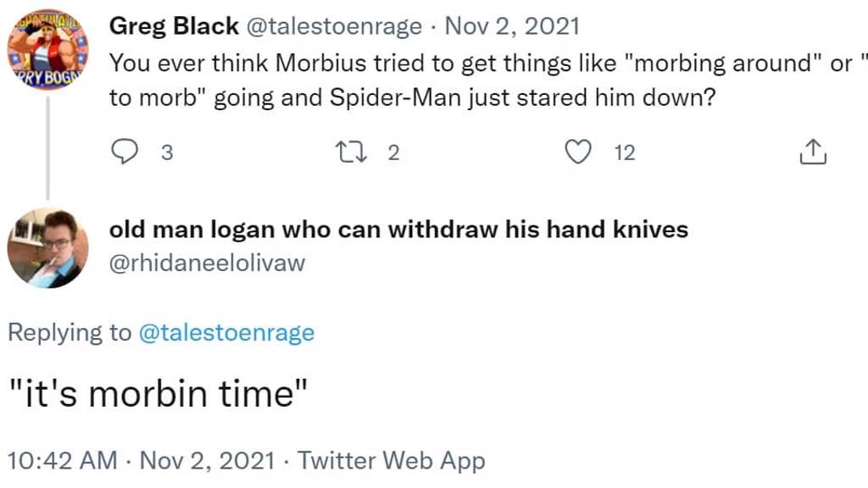Viewport: 868px width, 488px height.
Task: Click the Twitter Web App source link
Action: coord(392,461)
